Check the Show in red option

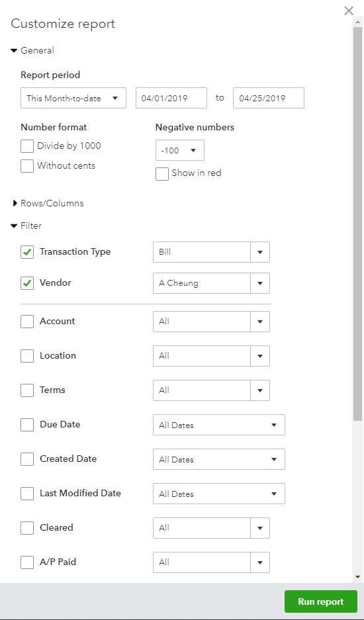[x=162, y=173]
